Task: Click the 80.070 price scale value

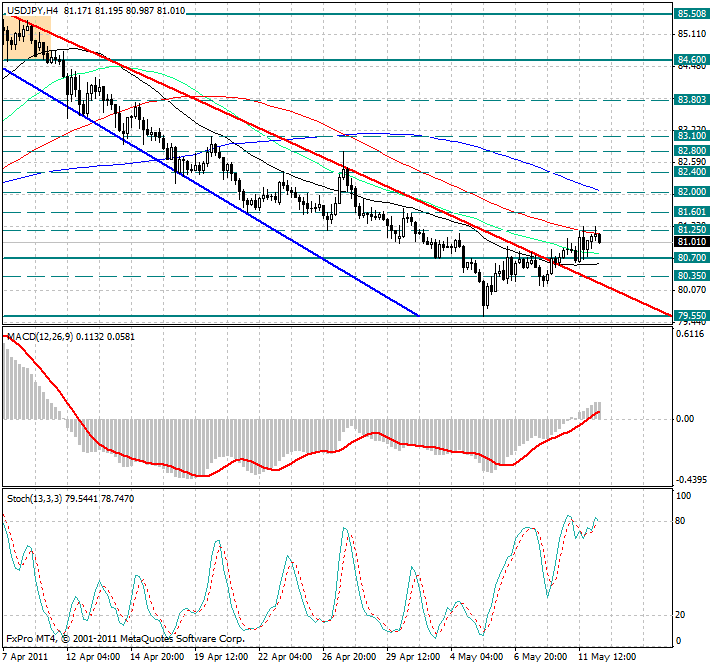Action: coord(691,289)
